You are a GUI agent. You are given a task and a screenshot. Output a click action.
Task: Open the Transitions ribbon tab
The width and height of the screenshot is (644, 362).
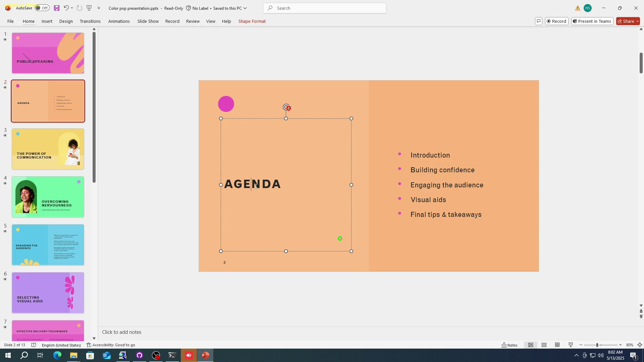(x=90, y=21)
